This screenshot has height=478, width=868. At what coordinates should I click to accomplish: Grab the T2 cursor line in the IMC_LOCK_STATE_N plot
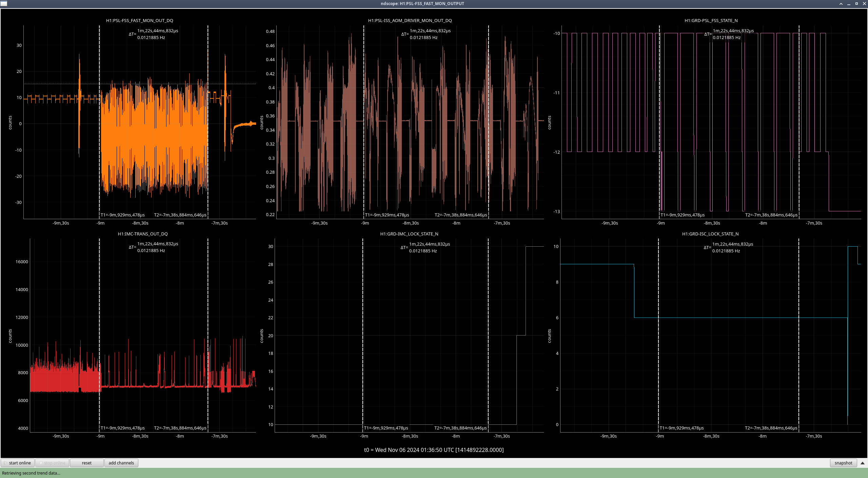pyautogui.click(x=488, y=335)
